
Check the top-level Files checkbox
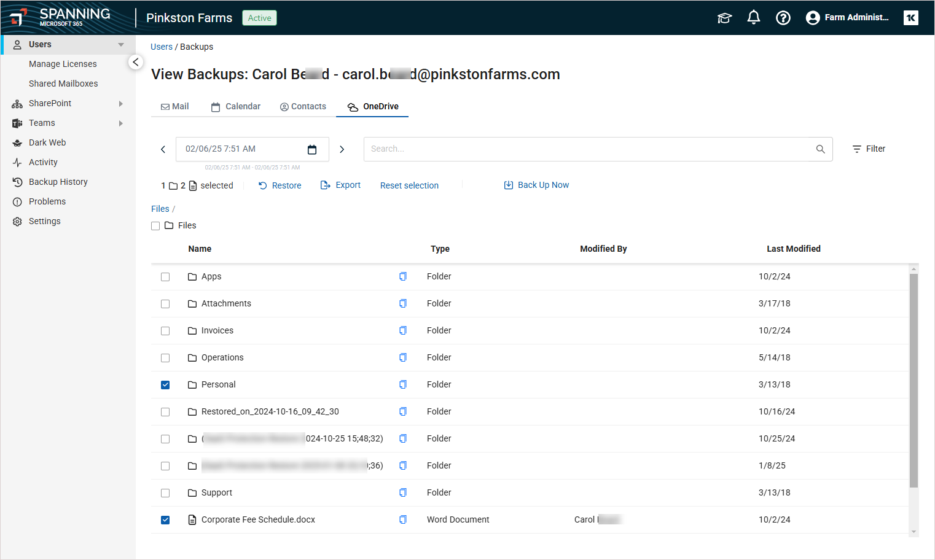pos(155,226)
